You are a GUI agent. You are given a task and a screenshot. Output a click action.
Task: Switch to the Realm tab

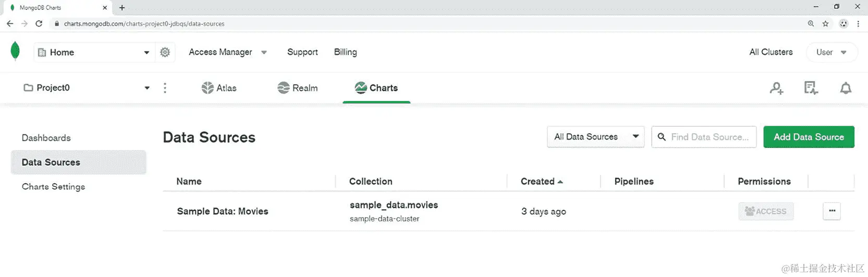(298, 88)
